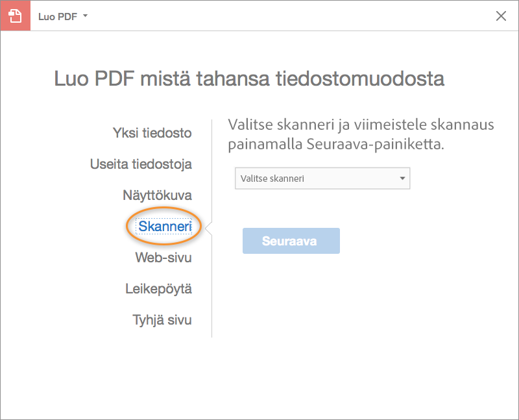Click the red Create PDF tool icon

point(15,16)
